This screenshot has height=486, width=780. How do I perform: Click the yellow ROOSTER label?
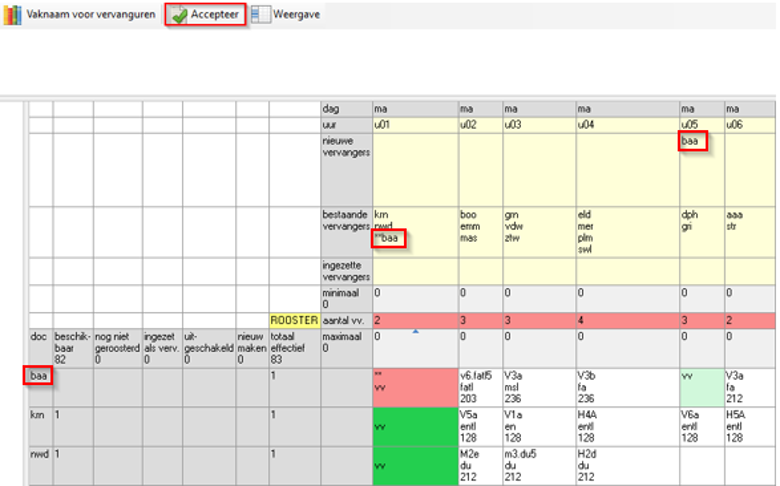click(294, 320)
